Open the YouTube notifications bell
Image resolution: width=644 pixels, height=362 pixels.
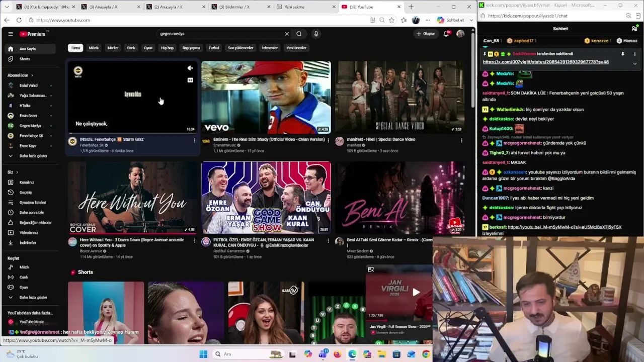tap(446, 34)
